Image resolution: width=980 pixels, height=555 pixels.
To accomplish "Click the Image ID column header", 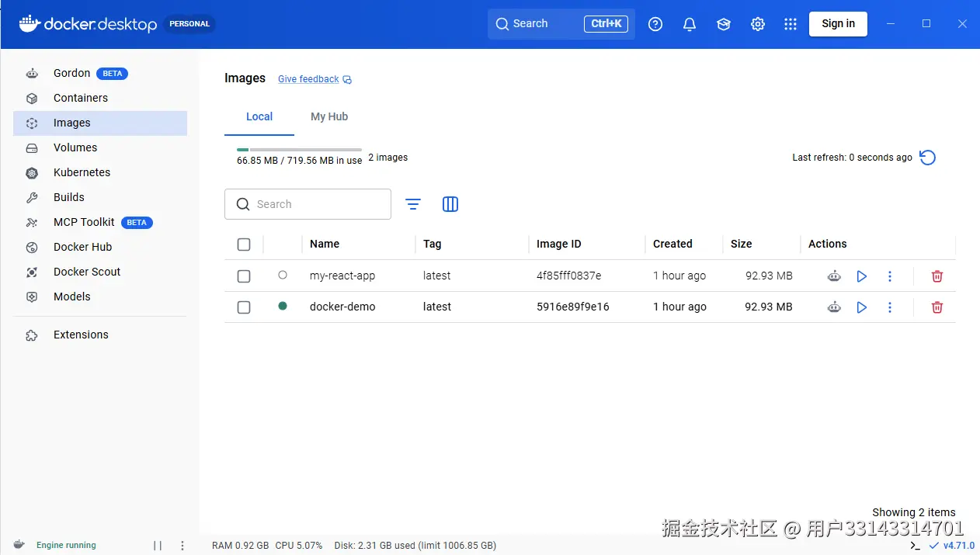I will (x=559, y=244).
